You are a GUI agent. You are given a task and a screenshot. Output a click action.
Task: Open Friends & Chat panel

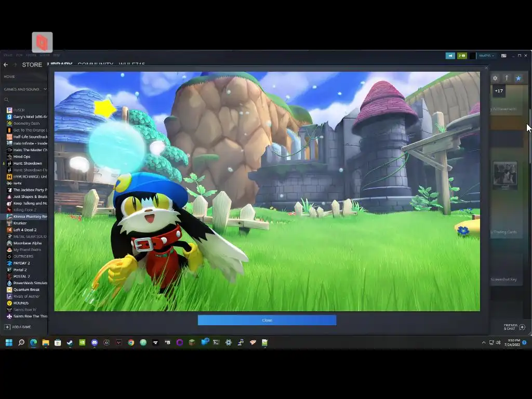coord(514,327)
